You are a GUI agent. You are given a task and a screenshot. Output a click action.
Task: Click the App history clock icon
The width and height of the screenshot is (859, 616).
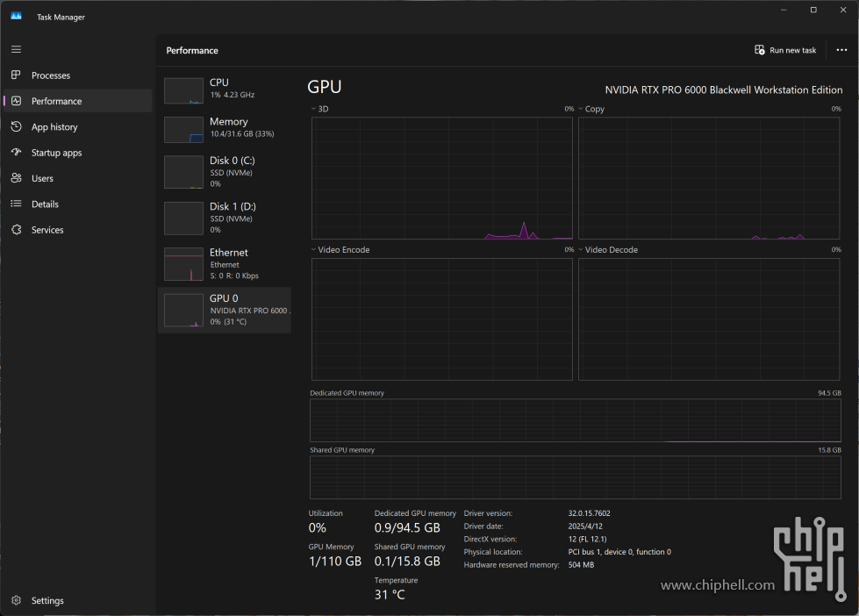[x=16, y=126]
